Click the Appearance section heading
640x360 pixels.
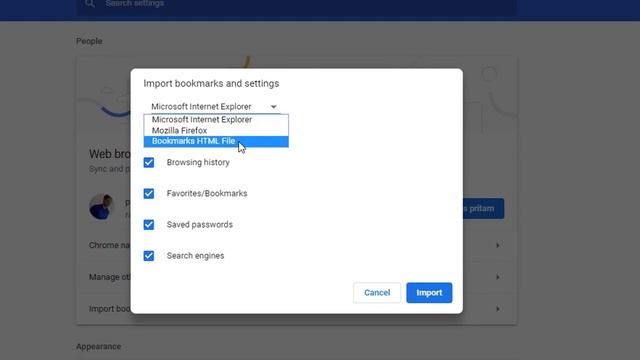click(x=98, y=347)
